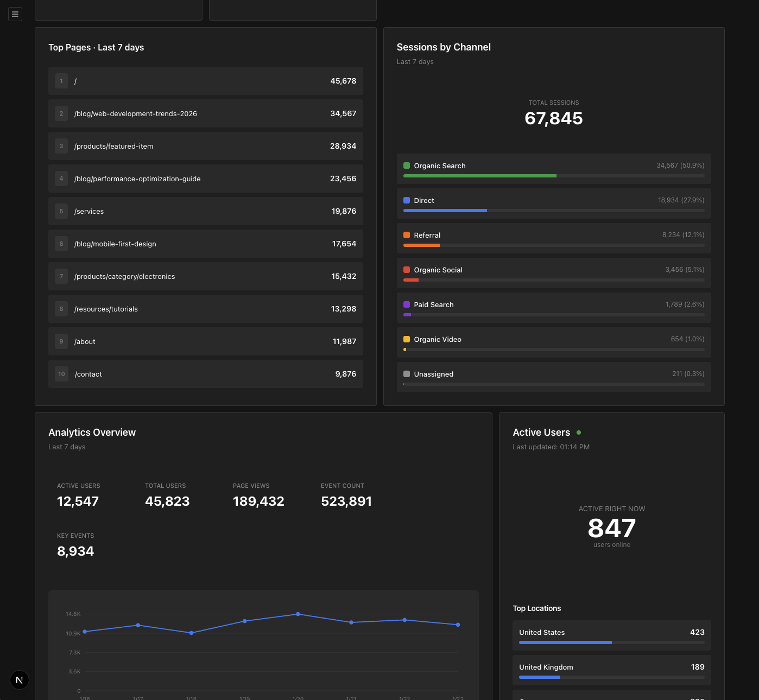Click the Top Locations heading

537,608
